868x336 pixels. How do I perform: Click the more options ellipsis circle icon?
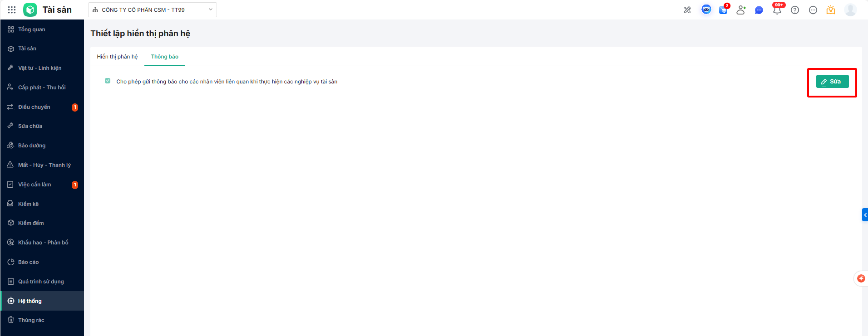pyautogui.click(x=813, y=10)
